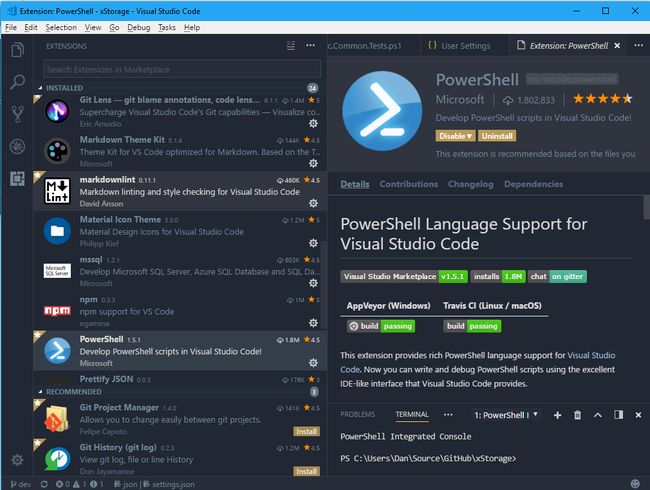Open the File menu
Image resolution: width=650 pixels, height=490 pixels.
11,27
